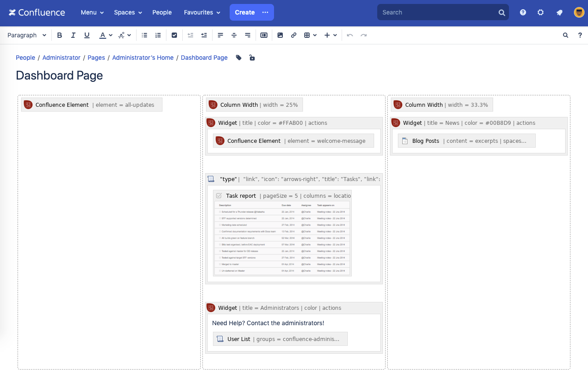Toggle underline formatting
The image size is (588, 381).
point(87,35)
